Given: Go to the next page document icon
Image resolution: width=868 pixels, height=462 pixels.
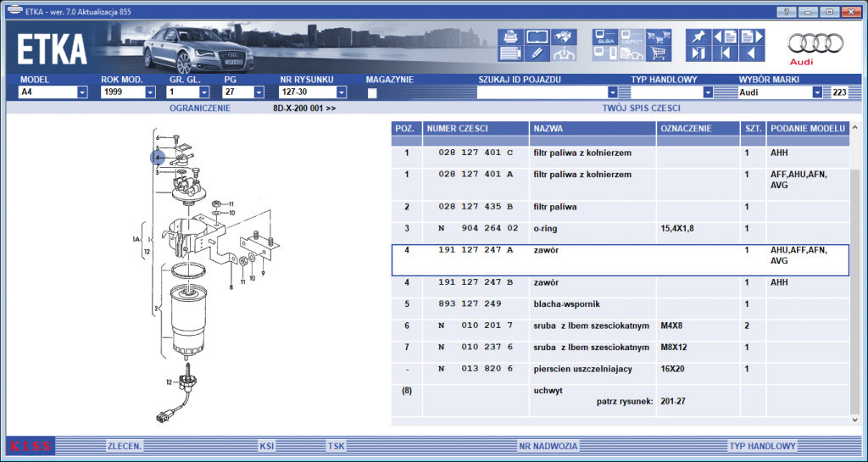Looking at the screenshot, I should pos(752,37).
